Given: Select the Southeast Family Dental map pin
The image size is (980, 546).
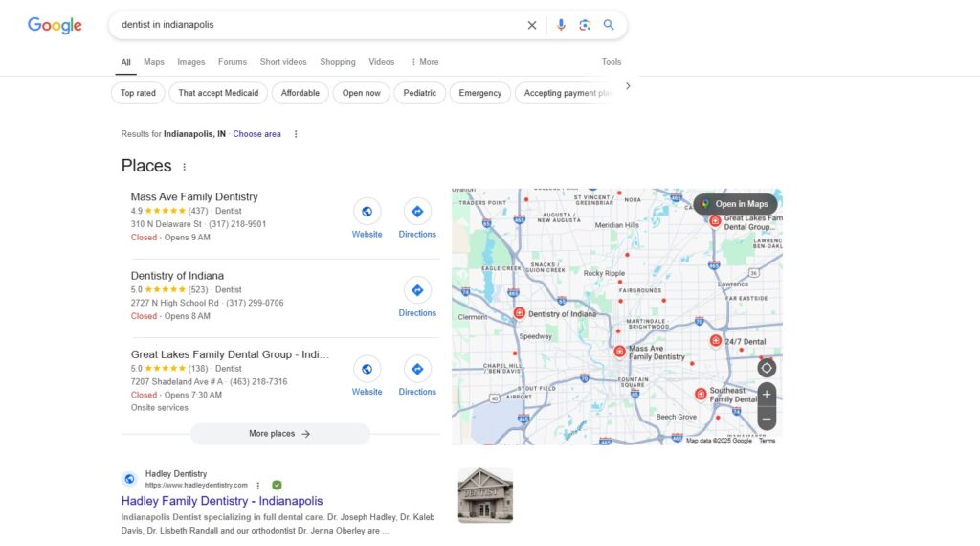Looking at the screenshot, I should pyautogui.click(x=700, y=394).
